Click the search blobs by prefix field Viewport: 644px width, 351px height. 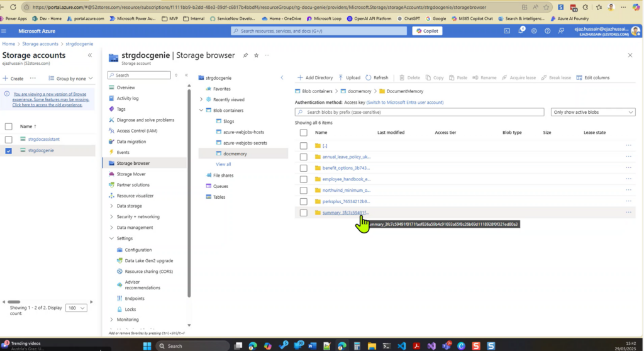click(419, 112)
